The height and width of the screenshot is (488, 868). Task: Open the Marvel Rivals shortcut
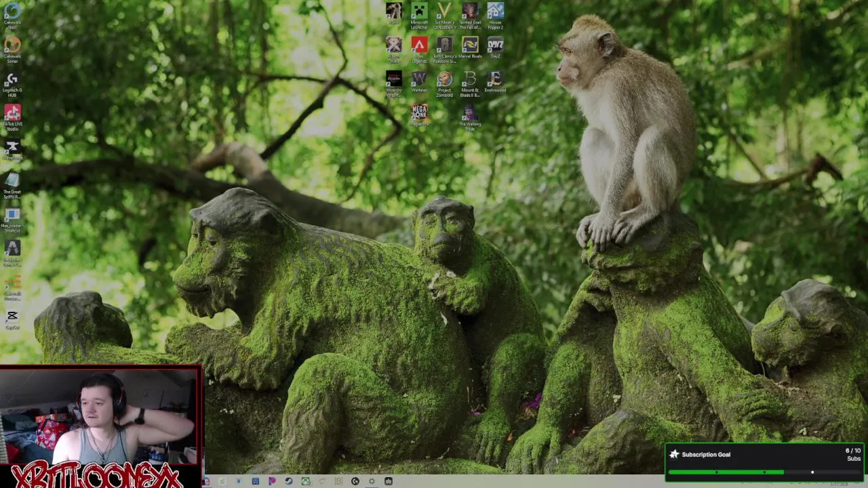click(x=470, y=48)
